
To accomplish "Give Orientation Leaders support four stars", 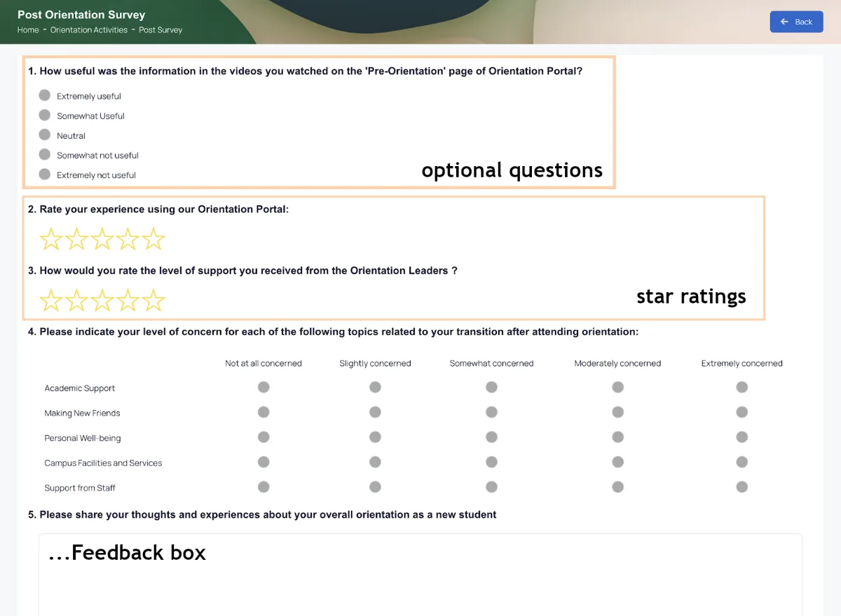I will click(128, 300).
